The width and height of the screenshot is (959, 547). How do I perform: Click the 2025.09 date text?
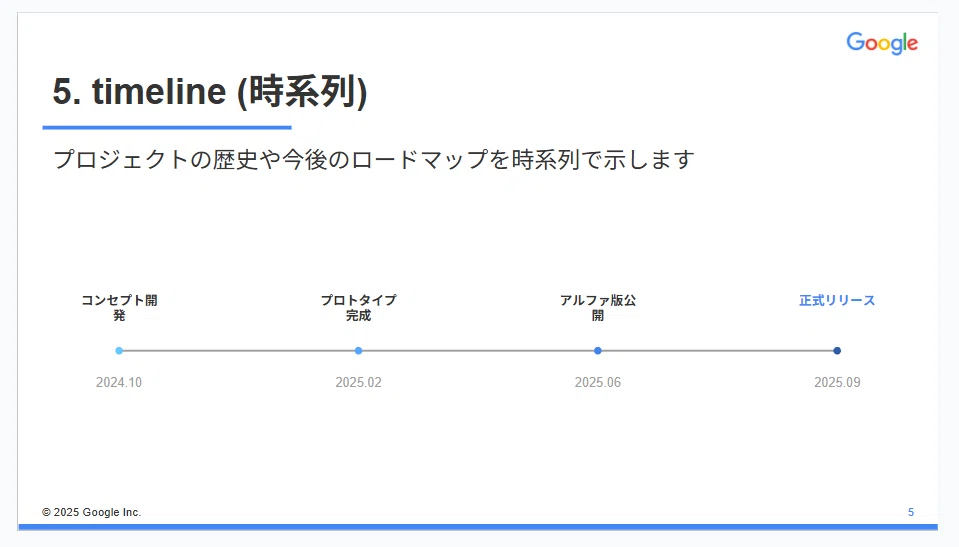837,382
